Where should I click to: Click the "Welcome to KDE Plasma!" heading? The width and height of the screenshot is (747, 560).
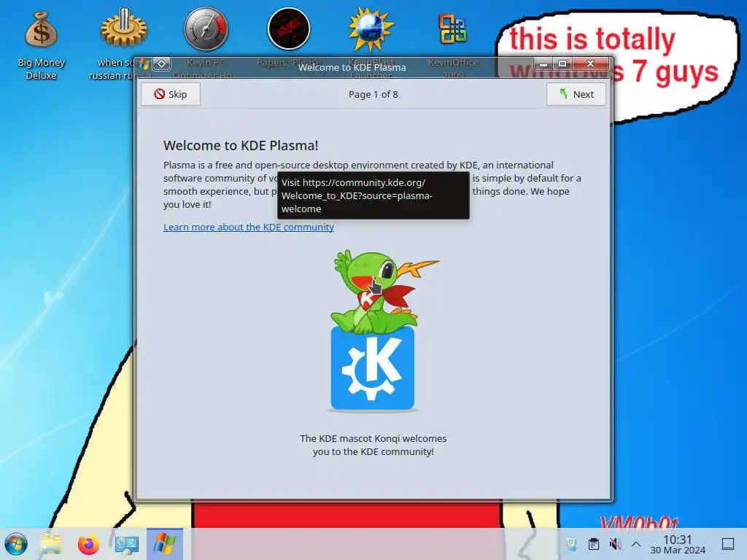pos(241,145)
